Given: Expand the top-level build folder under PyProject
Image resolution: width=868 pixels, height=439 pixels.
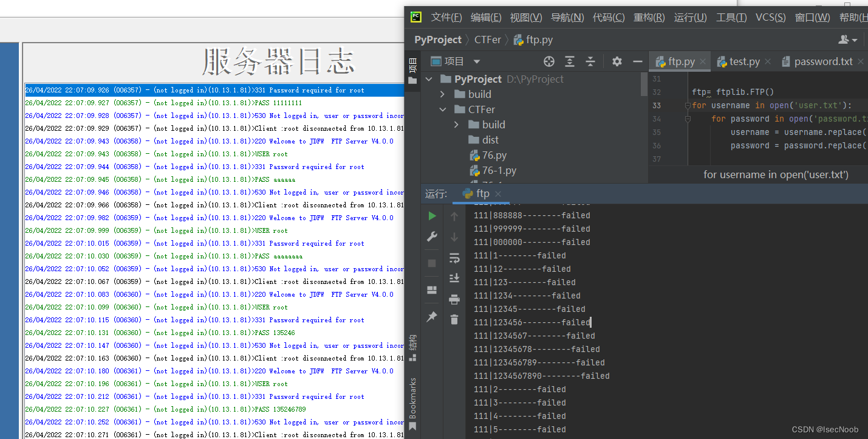Looking at the screenshot, I should click(x=443, y=94).
